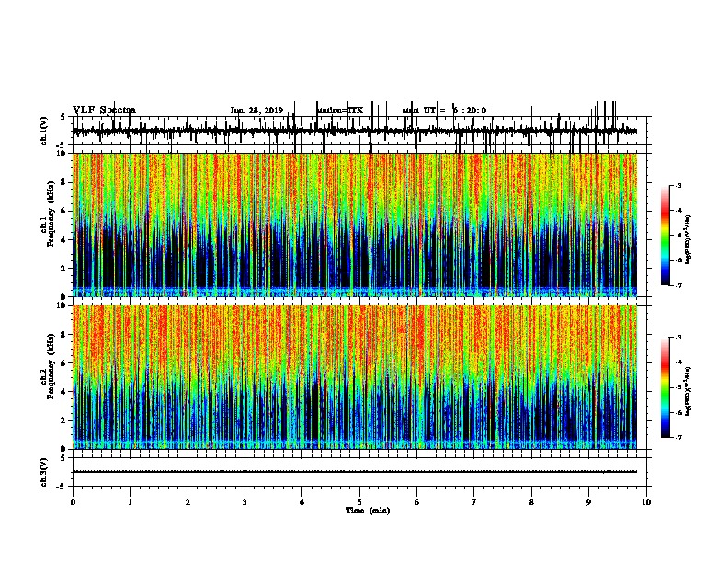The image size is (728, 563).
Task: Click time axis tick label "9"
Action: point(588,501)
